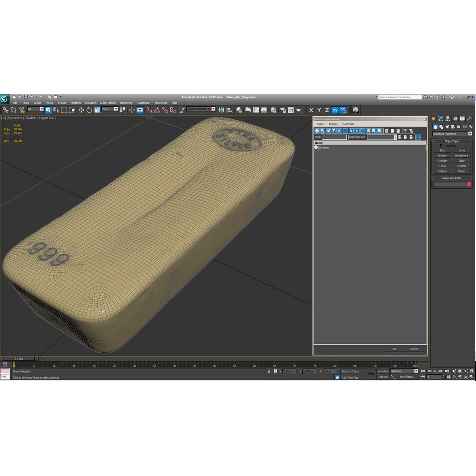The height and width of the screenshot is (476, 476).
Task: Open the MAXScript menu
Action: click(160, 103)
